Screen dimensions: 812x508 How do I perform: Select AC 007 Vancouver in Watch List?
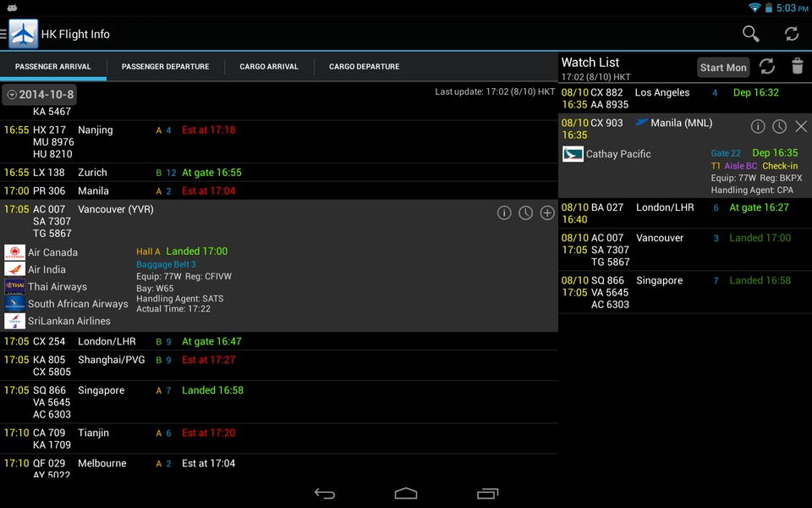[x=685, y=250]
